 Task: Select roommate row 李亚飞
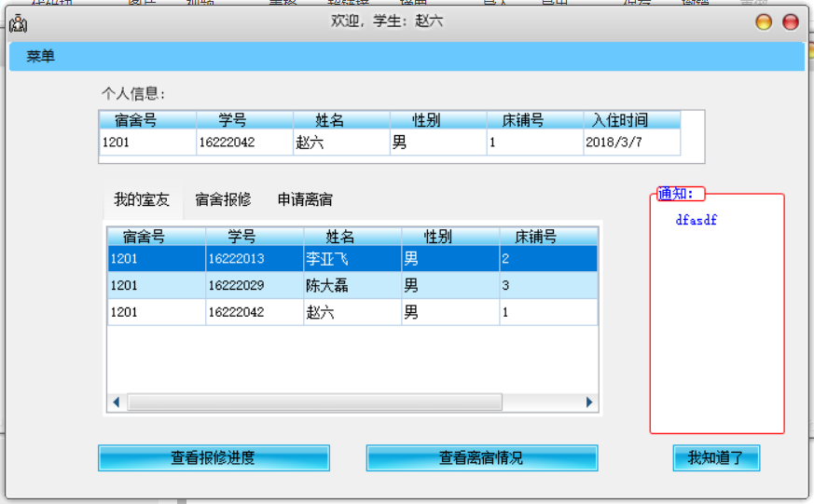[352, 258]
